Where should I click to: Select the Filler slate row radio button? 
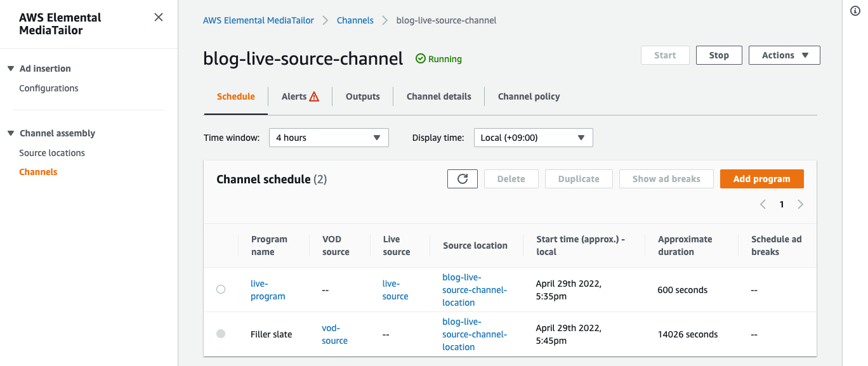(x=221, y=334)
